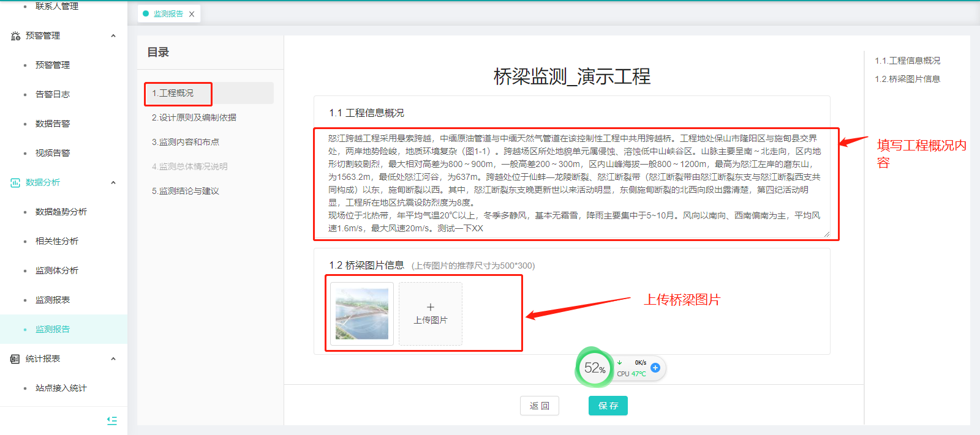Click inside the 工程信息概况 text area
This screenshot has width=980, height=435.
click(x=573, y=183)
